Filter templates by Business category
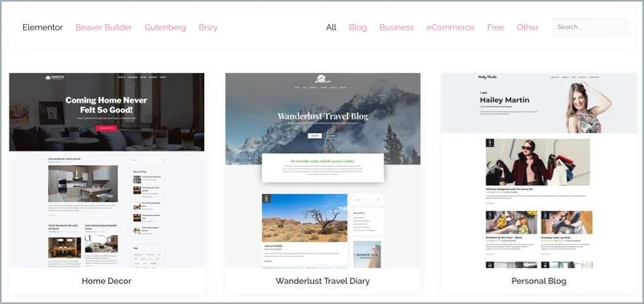This screenshot has width=644, height=304. 396,27
